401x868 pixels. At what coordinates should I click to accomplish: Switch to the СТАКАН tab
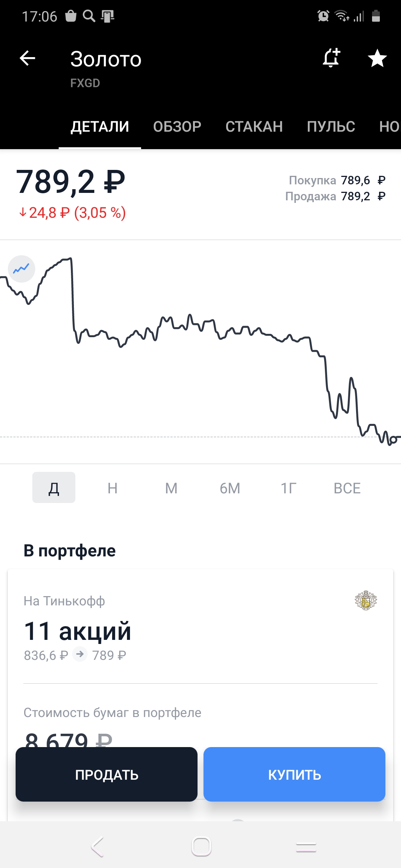pyautogui.click(x=254, y=126)
